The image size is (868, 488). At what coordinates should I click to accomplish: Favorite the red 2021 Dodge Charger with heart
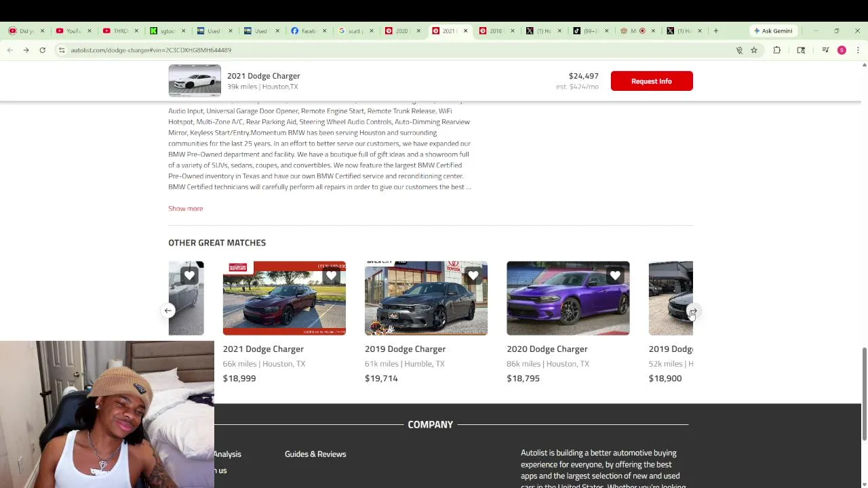332,275
